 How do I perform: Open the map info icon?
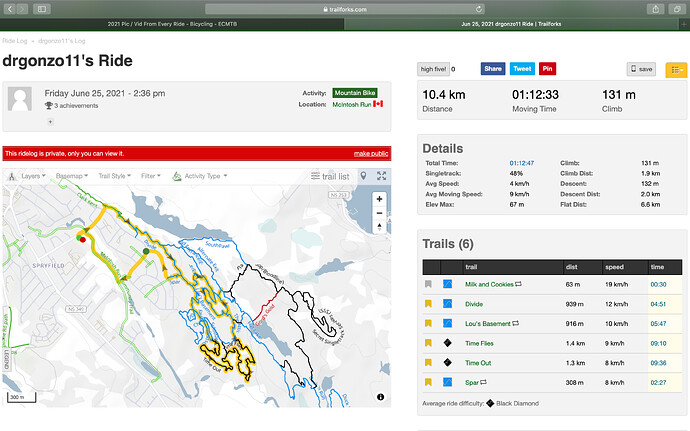(x=381, y=397)
